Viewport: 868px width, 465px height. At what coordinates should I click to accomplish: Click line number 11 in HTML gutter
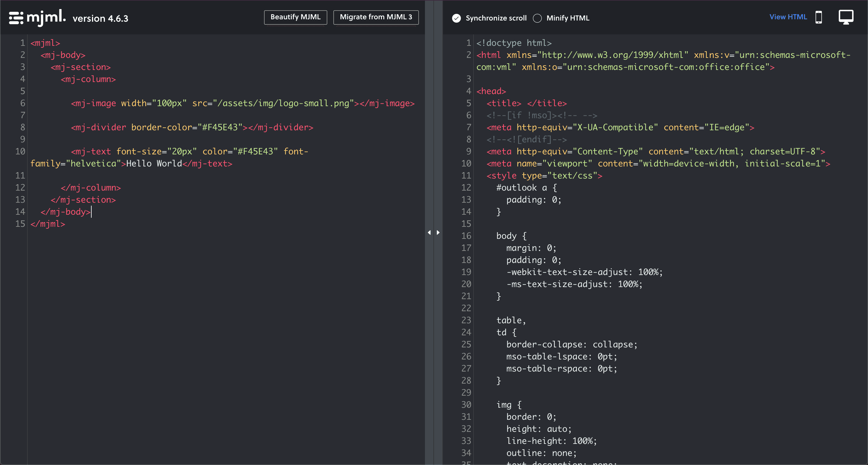(x=466, y=176)
